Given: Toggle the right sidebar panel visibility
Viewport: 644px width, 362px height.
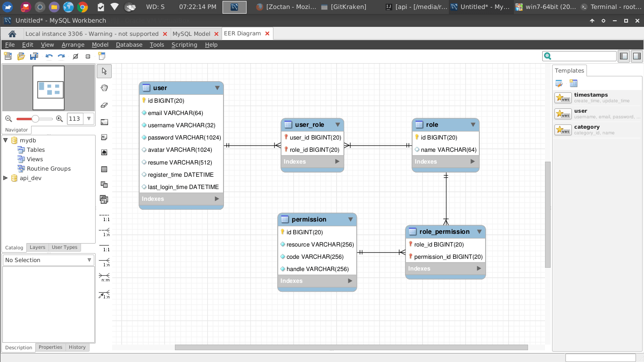Looking at the screenshot, I should 636,56.
